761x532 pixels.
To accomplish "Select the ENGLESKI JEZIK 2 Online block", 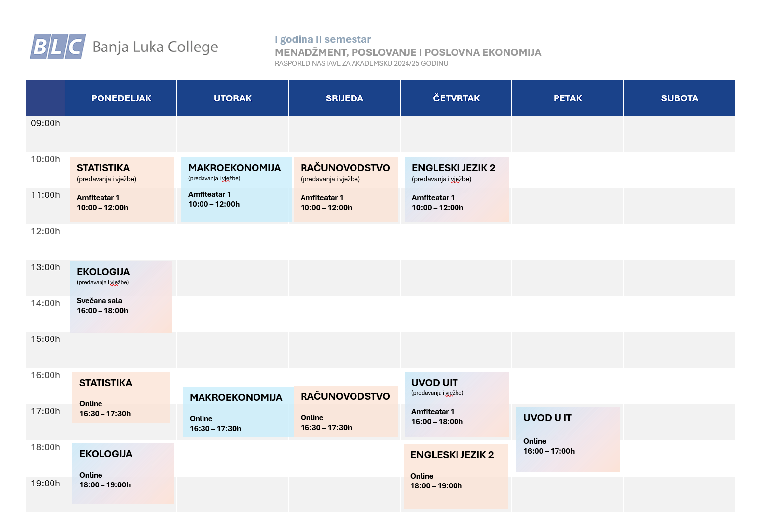I will click(456, 476).
